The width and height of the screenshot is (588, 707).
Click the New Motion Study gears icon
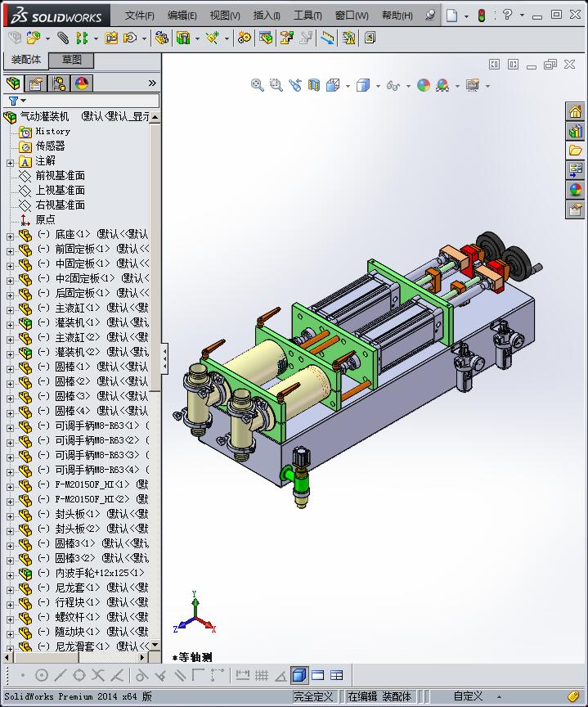coord(245,38)
